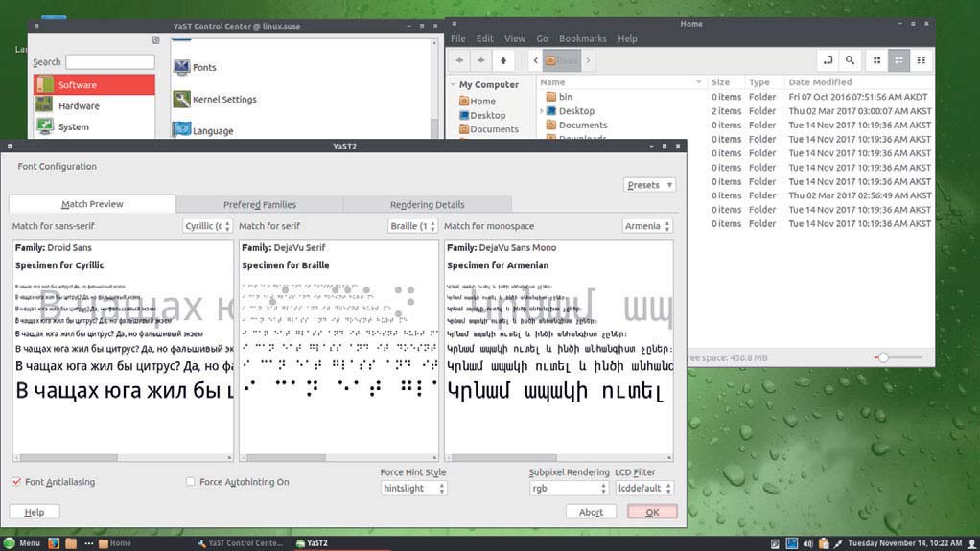Click the bin folder icon
The width and height of the screenshot is (980, 551).
pos(550,96)
